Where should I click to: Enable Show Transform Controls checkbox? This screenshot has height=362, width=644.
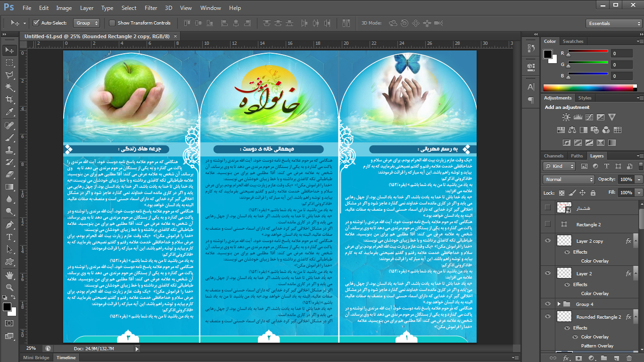112,23
